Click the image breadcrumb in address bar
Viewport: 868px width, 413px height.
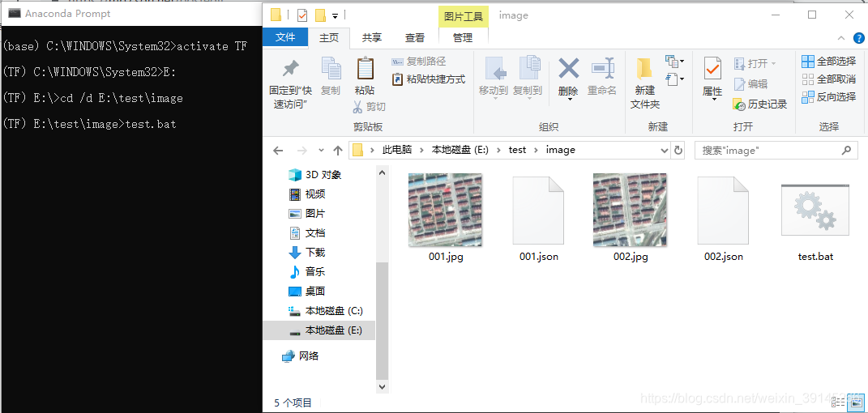click(560, 150)
